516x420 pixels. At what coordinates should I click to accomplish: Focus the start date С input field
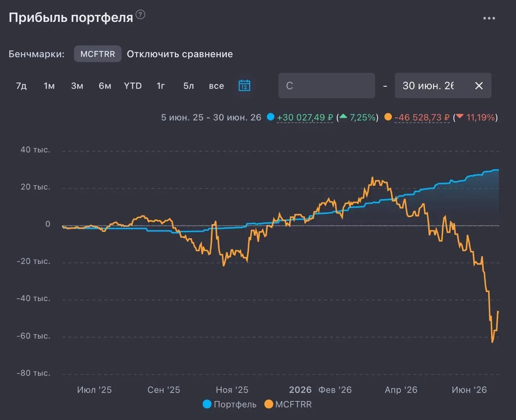point(327,85)
